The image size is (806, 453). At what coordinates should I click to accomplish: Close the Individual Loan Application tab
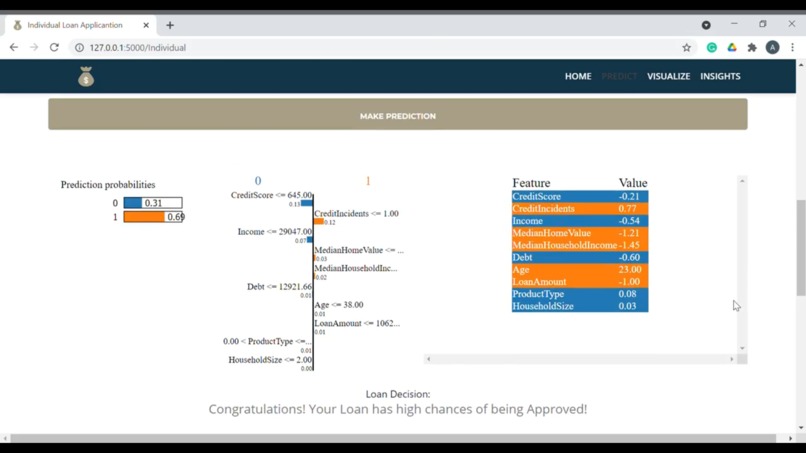(x=146, y=25)
